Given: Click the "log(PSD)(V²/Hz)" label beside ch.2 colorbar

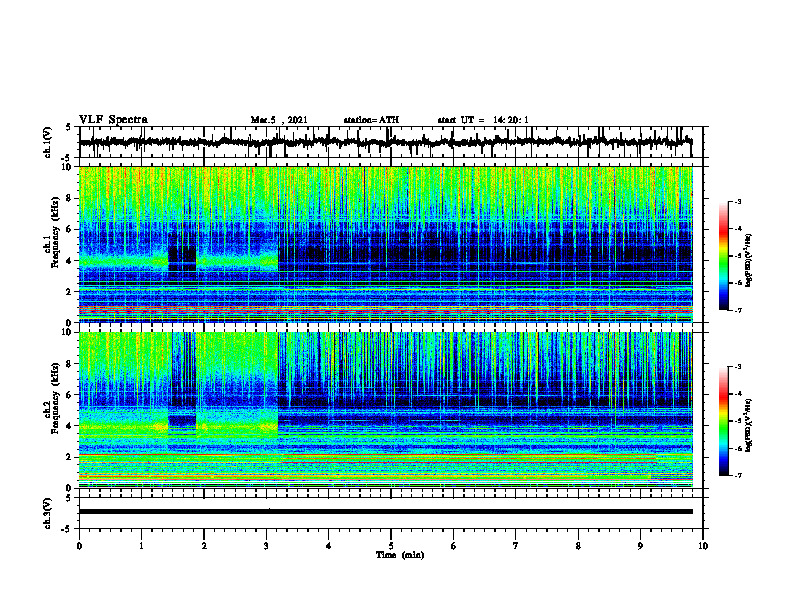Looking at the screenshot, I should [x=749, y=425].
